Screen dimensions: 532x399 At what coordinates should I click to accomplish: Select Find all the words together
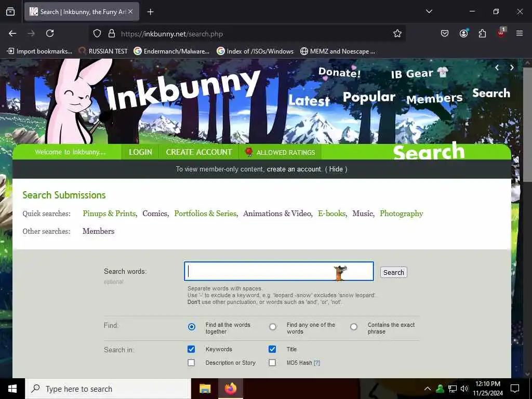click(x=192, y=327)
